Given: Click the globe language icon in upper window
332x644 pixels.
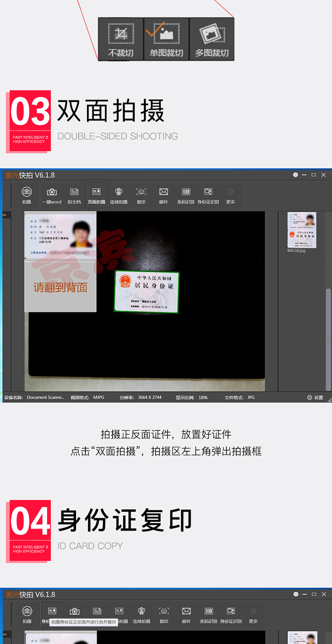Looking at the screenshot, I should coord(295,175).
